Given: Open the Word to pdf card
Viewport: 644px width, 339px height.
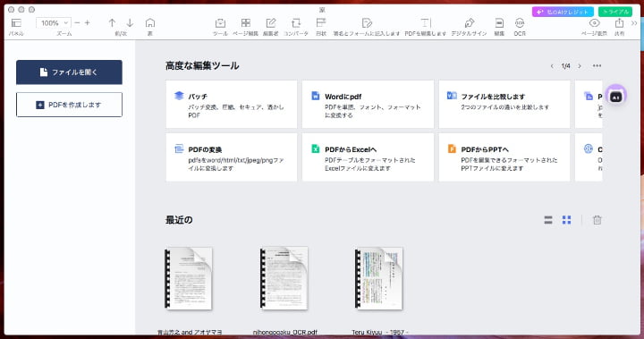Looking at the screenshot, I should pyautogui.click(x=368, y=105).
